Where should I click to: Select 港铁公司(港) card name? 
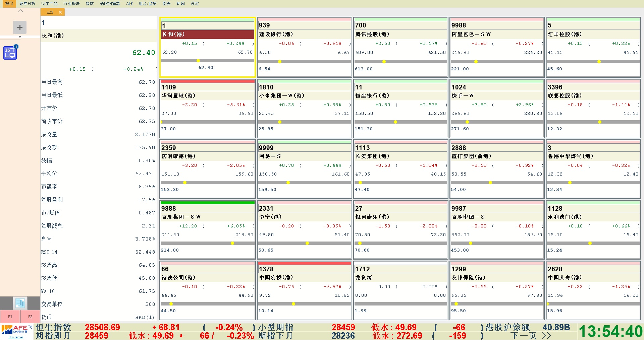pos(178,277)
